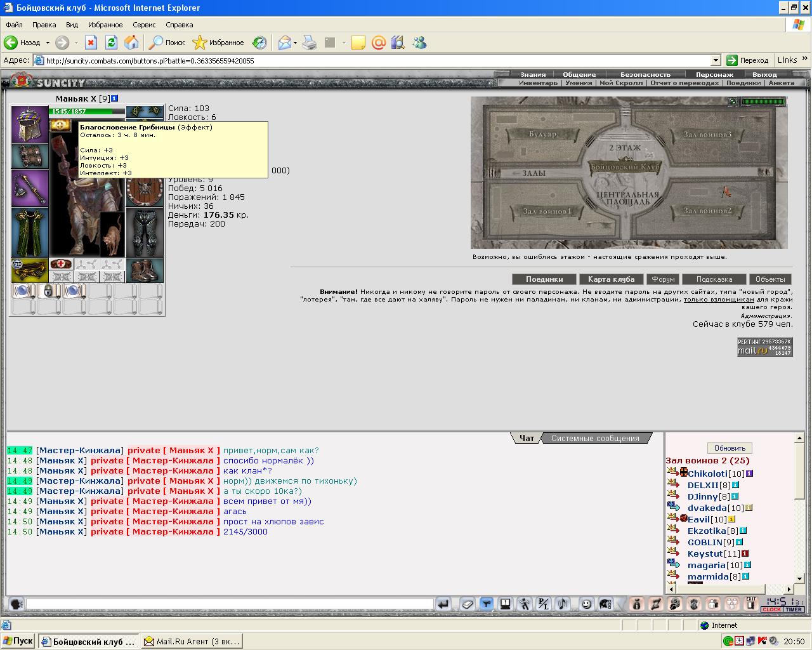Click the padlock scroll slot

[x=49, y=291]
